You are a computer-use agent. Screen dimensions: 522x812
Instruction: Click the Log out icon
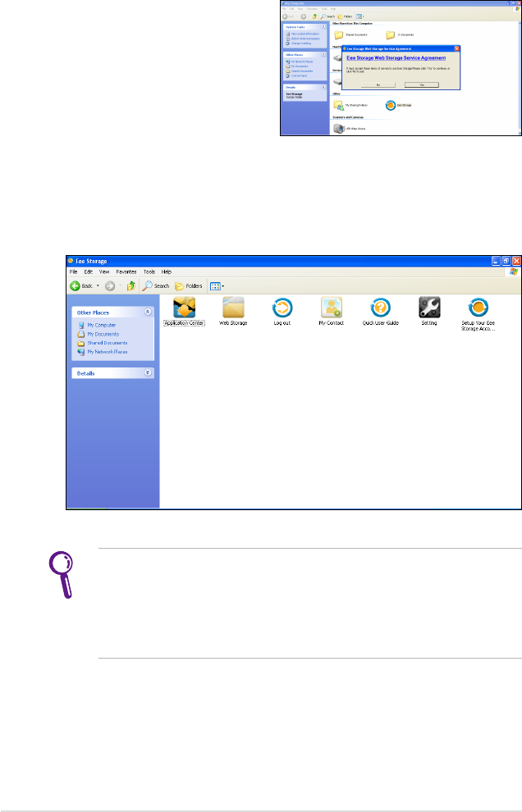pos(282,308)
